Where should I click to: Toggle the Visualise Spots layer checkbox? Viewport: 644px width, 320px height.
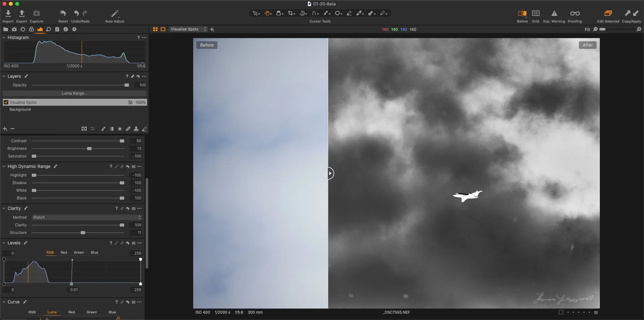(6, 102)
